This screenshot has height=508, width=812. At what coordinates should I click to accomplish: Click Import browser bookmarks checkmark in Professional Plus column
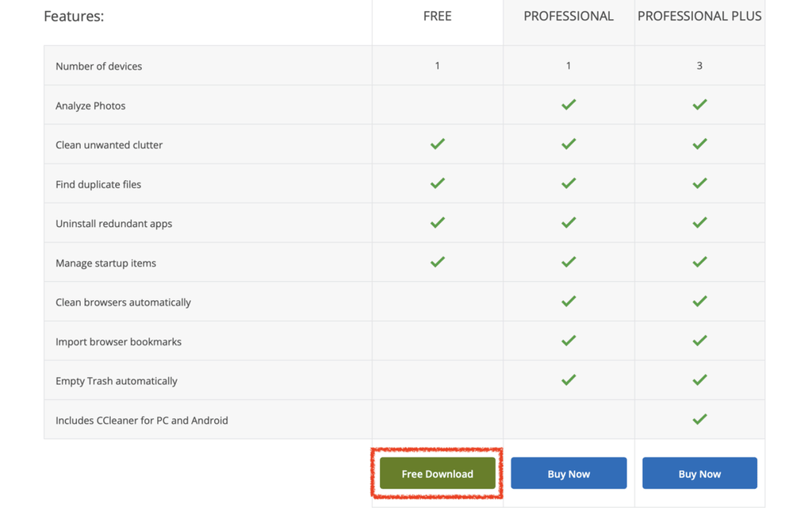[x=699, y=341]
